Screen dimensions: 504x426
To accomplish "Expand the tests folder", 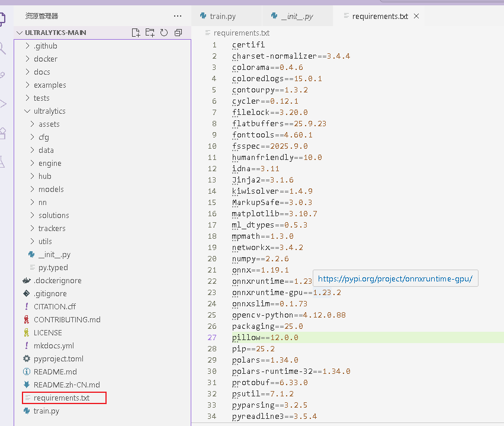I will coord(41,98).
